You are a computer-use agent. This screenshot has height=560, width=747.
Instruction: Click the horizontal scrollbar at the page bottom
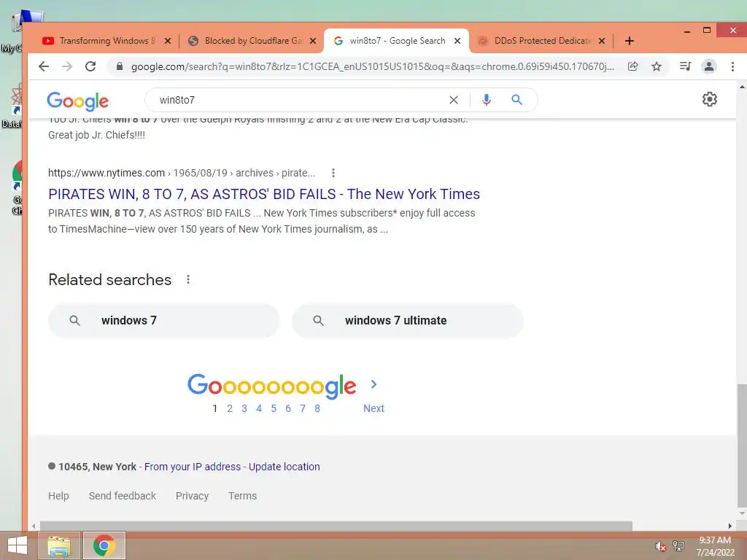336,526
